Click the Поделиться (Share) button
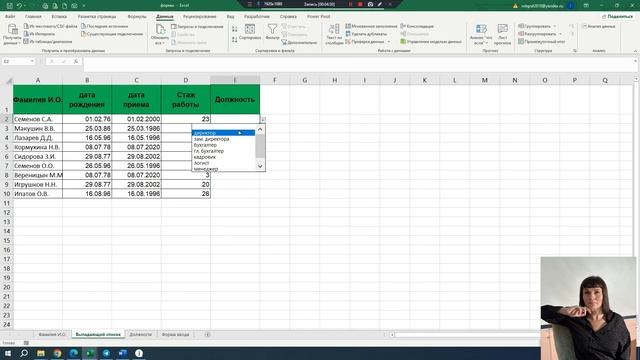This screenshot has width=640, height=360. point(617,16)
